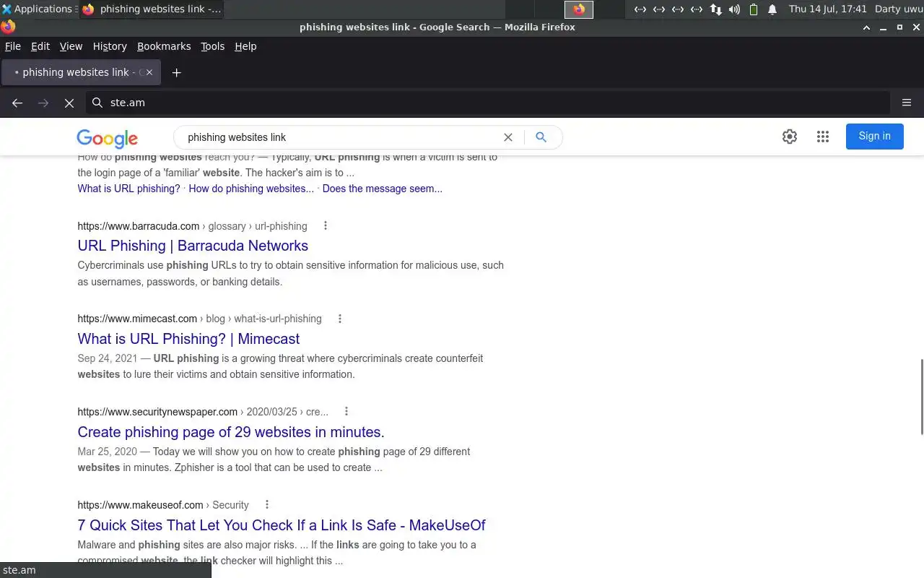Viewport: 924px width, 578px height.
Task: Click the page vertical scrollbar thumb
Action: [922, 396]
